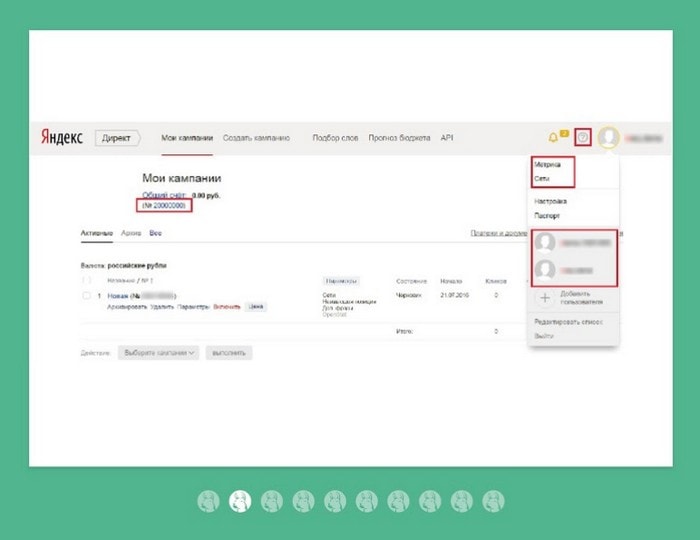The height and width of the screenshot is (540, 700).
Task: Click the Итого row label
Action: point(404,331)
